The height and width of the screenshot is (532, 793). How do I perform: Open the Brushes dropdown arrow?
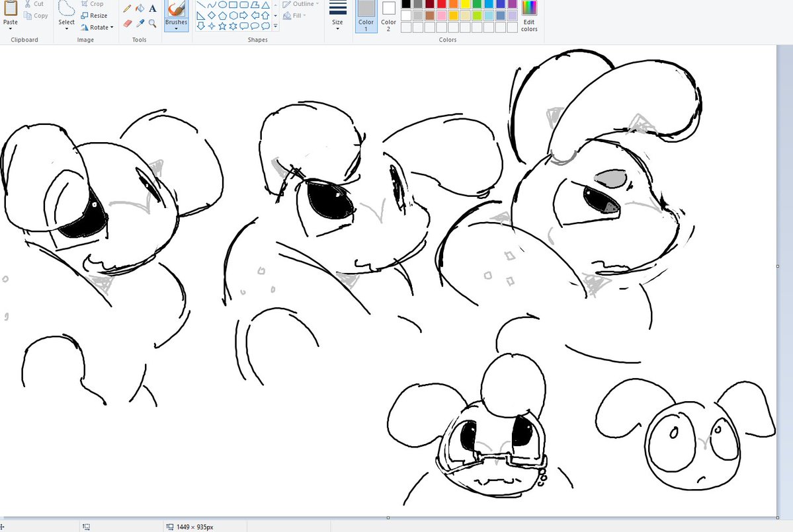pos(177,28)
